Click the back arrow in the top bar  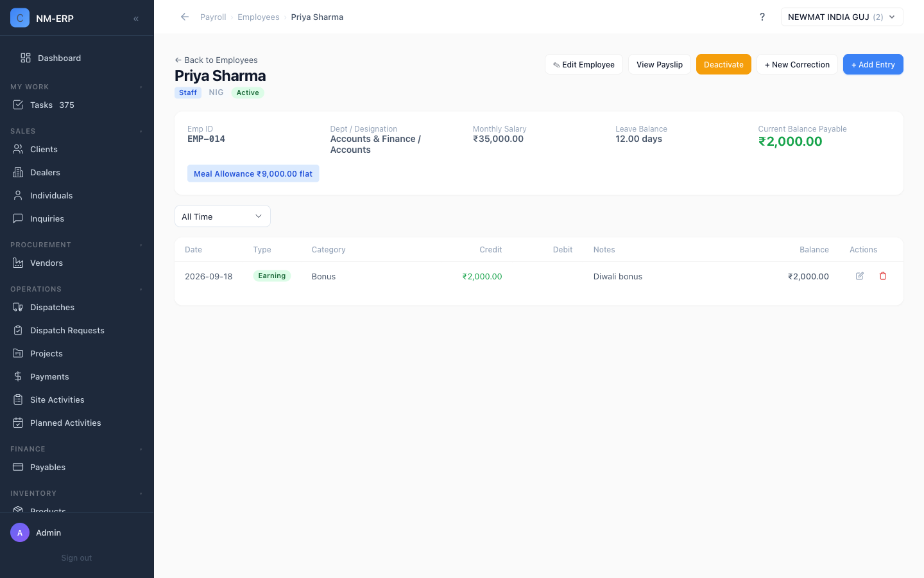pos(185,17)
